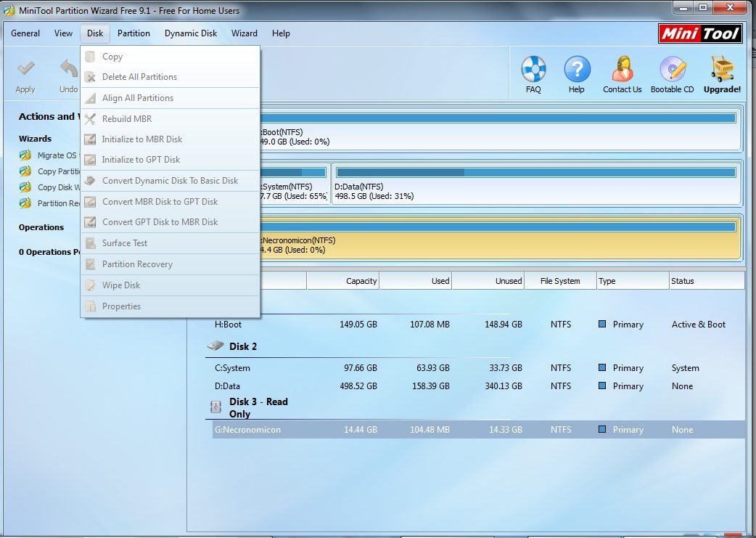Select the Necronomicon partition block in disk map
This screenshot has height=538, width=756.
click(499, 238)
